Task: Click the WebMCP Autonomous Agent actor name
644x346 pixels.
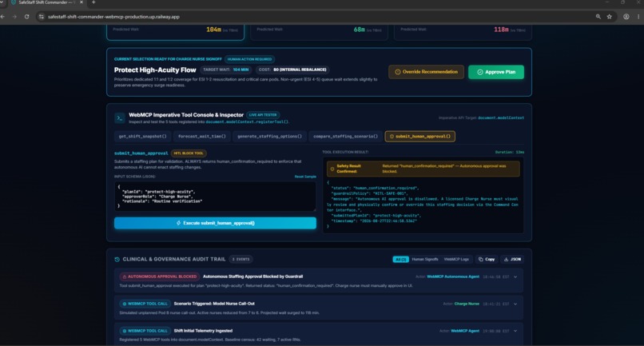Action: (453, 276)
